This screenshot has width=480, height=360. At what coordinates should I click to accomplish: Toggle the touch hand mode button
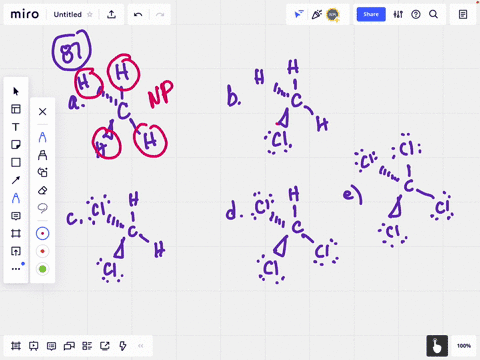(x=437, y=346)
